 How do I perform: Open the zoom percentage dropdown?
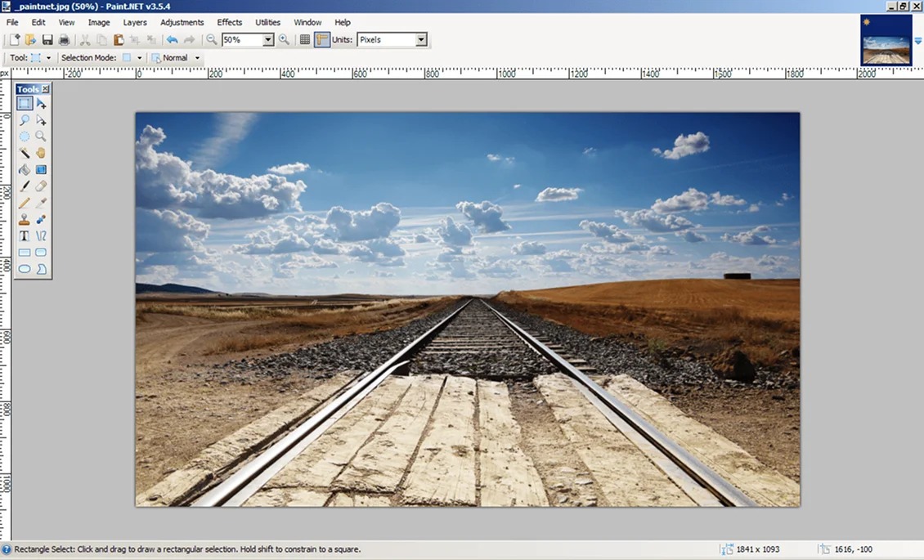268,39
